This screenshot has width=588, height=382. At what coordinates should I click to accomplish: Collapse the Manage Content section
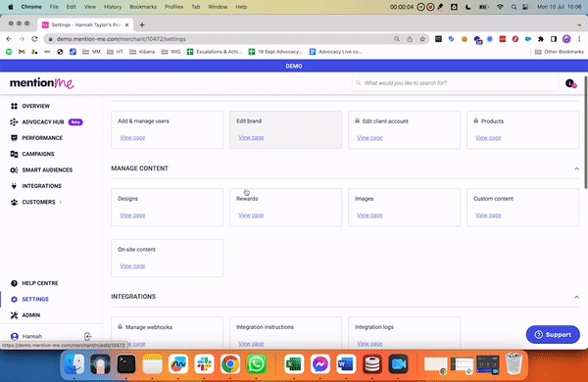pos(576,168)
